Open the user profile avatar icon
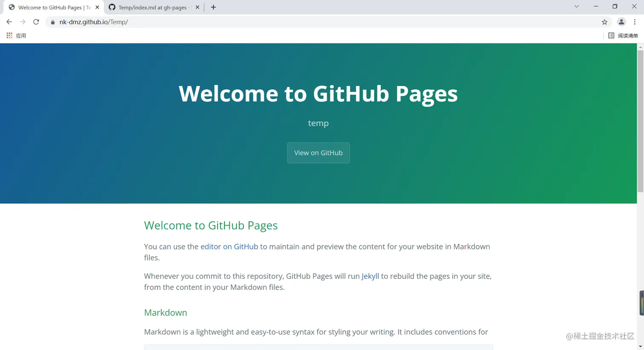 (621, 22)
